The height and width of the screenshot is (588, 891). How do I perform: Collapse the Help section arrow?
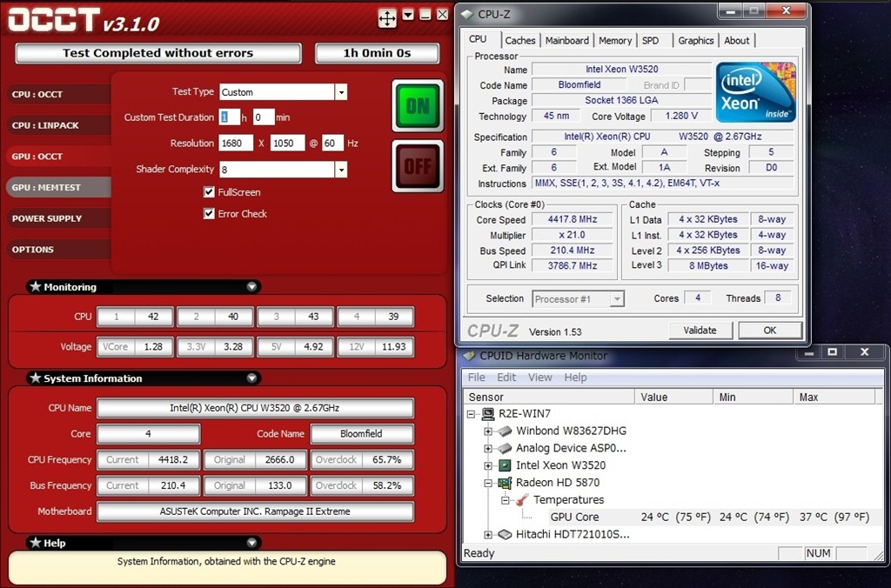coord(251,543)
